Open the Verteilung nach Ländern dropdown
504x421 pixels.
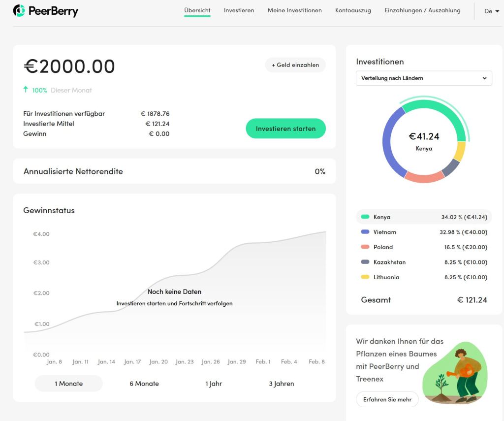click(x=423, y=78)
